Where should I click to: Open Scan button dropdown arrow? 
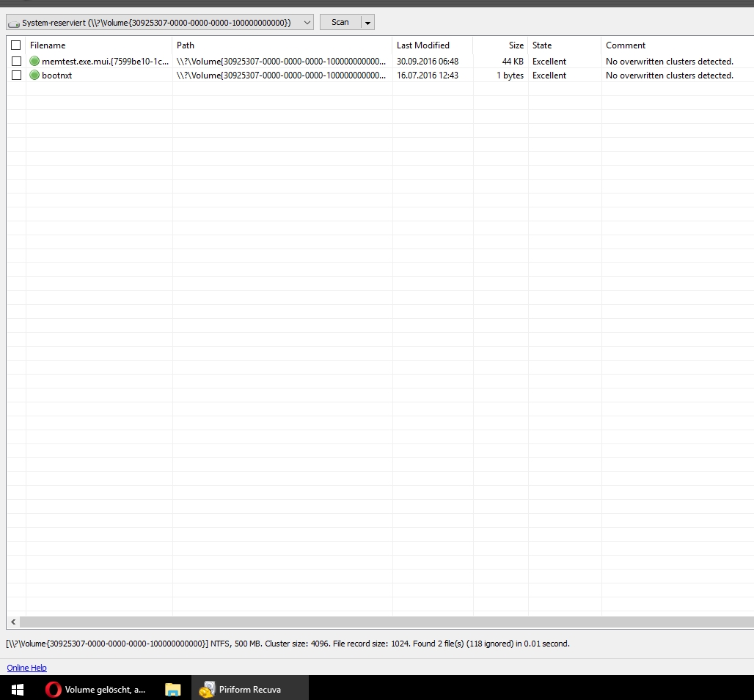[x=367, y=22]
